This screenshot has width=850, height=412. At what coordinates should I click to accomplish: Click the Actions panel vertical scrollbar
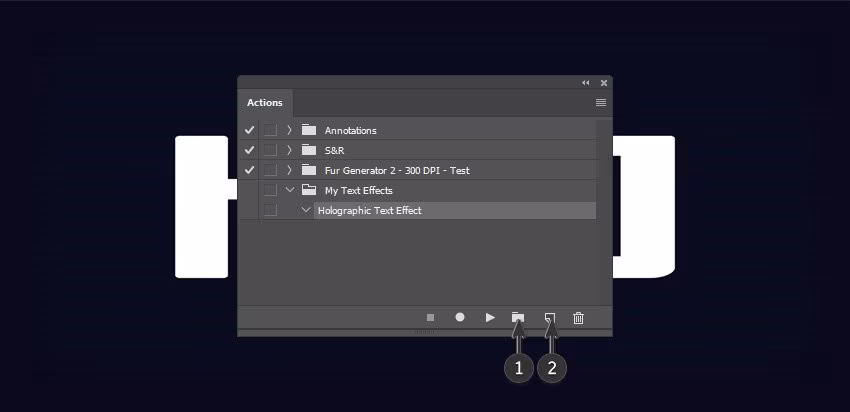(x=603, y=211)
